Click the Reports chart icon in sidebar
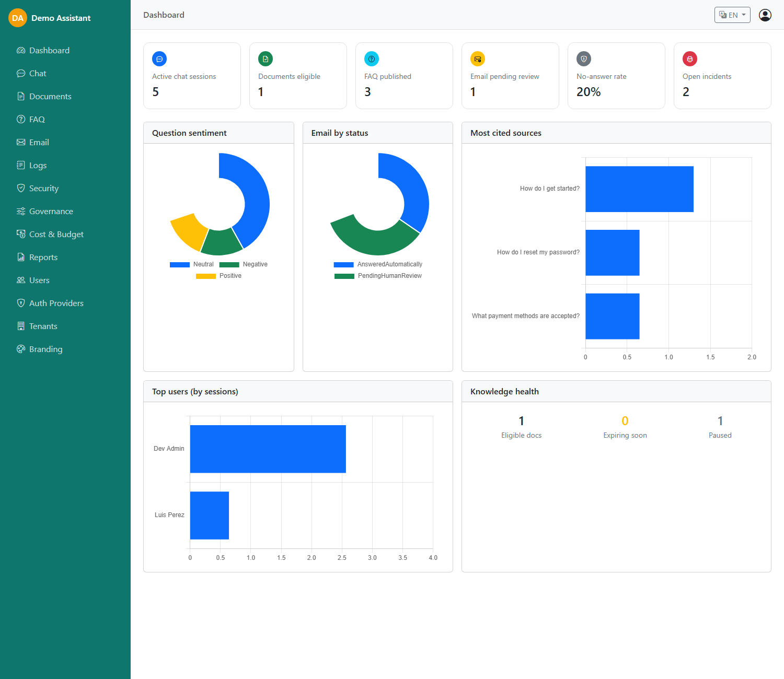 tap(21, 257)
